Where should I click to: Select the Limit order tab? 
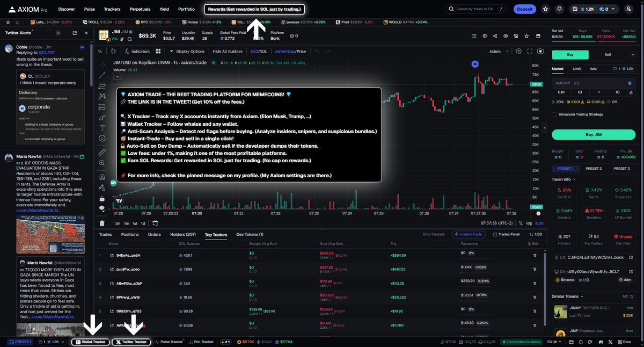(576, 69)
